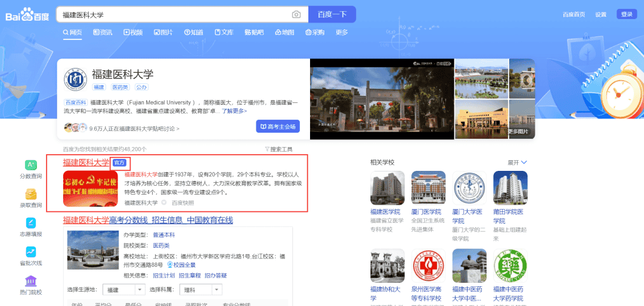Click the 百度百科 label
The image size is (644, 306).
click(x=76, y=102)
